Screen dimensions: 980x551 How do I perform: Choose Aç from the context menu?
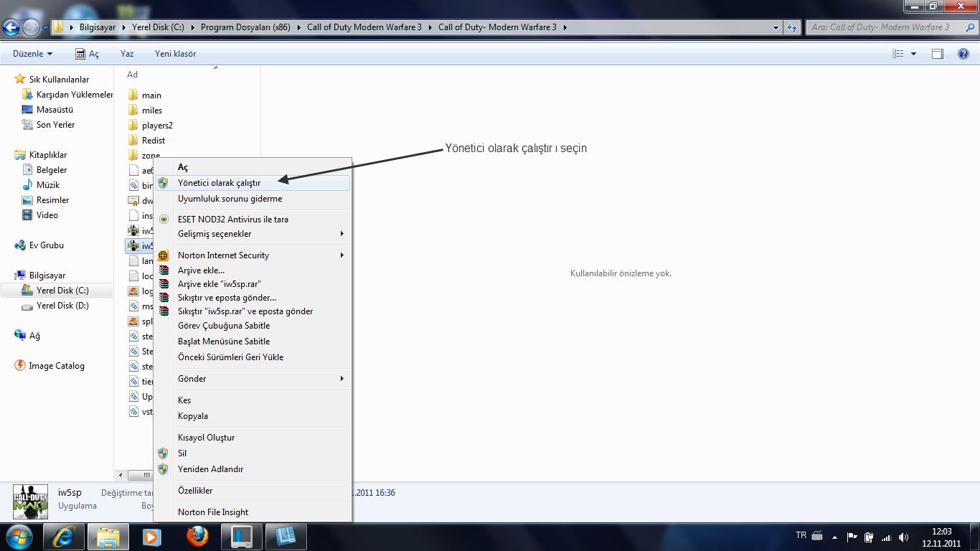click(x=183, y=167)
